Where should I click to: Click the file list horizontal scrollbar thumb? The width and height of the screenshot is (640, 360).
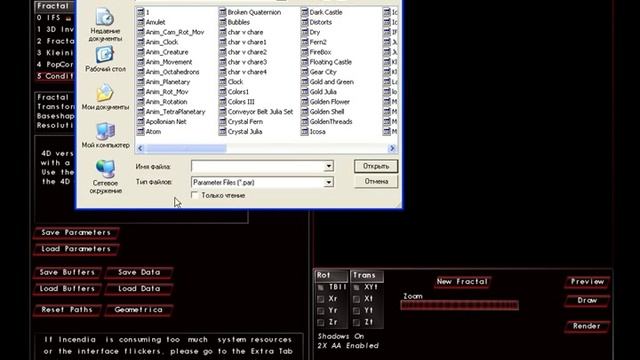[x=185, y=148]
